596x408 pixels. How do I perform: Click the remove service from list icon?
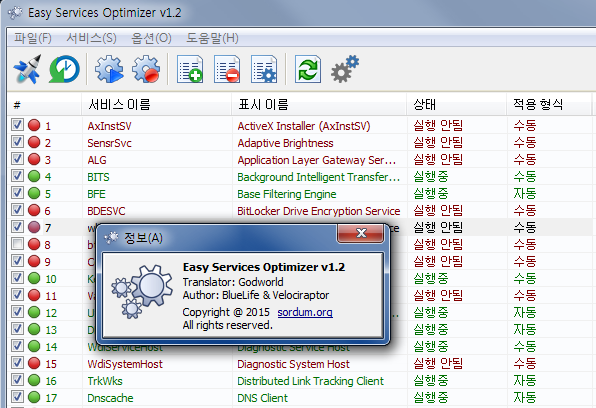click(x=227, y=69)
